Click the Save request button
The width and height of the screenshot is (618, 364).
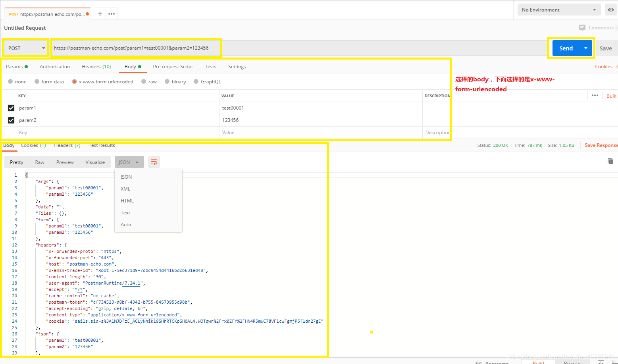(x=606, y=48)
